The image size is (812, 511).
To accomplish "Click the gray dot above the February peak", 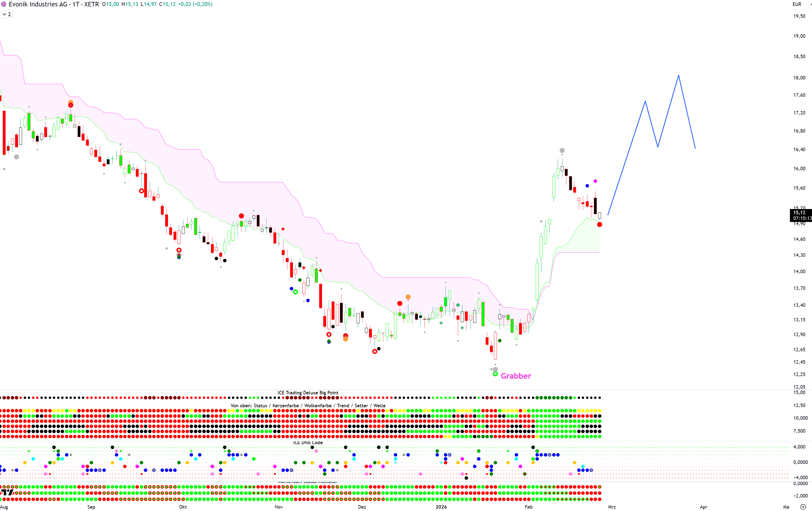I will point(562,150).
